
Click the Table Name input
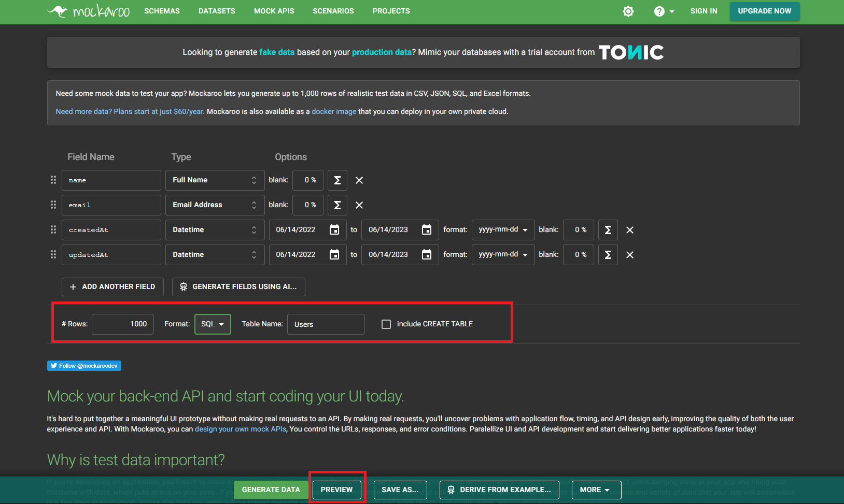click(x=326, y=324)
